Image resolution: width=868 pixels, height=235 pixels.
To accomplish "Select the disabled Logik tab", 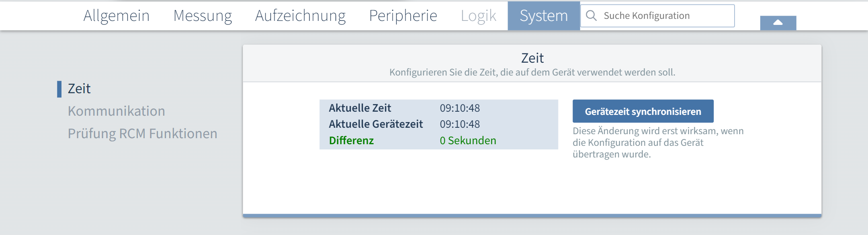I will [x=479, y=15].
